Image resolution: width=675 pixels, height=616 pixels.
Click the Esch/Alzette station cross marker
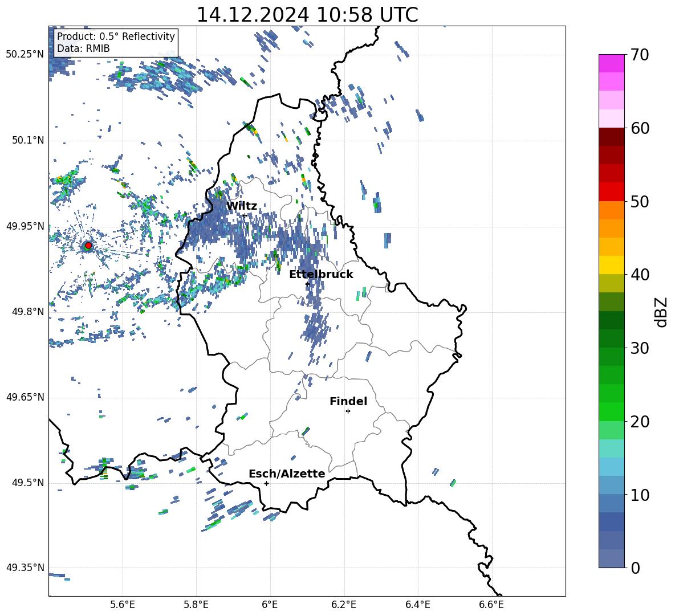[266, 483]
